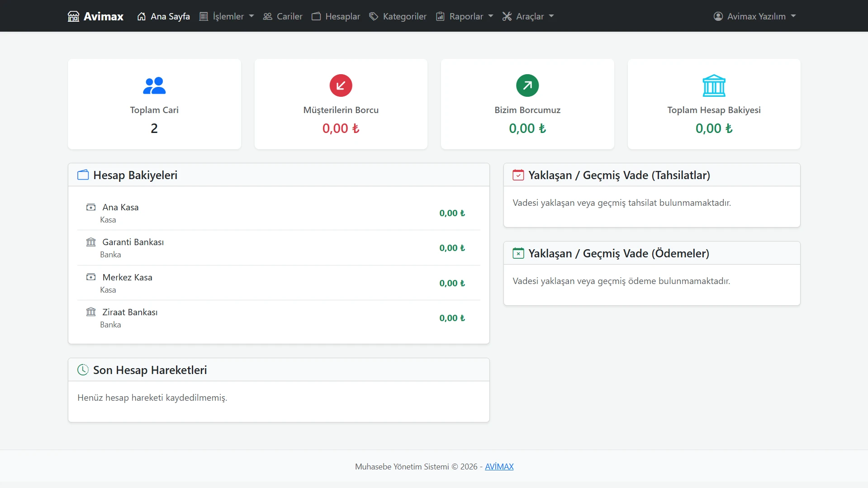Click the green calendar icon beside Ödemeler heading
This screenshot has width=868, height=488.
[518, 253]
